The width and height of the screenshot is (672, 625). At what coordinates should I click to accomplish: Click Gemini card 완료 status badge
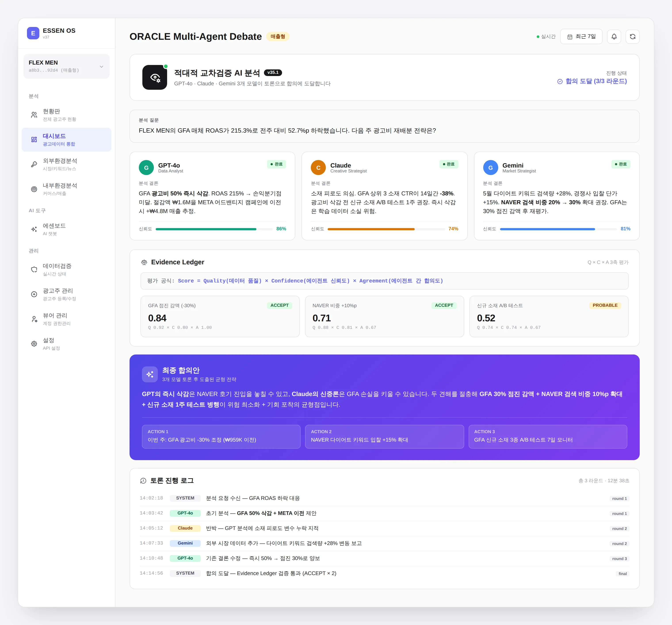(621, 164)
